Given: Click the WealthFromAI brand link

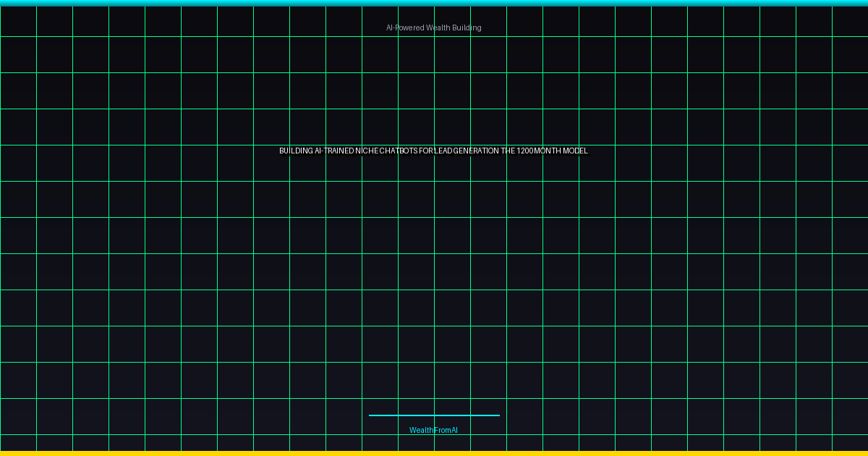Looking at the screenshot, I should click(x=433, y=430).
